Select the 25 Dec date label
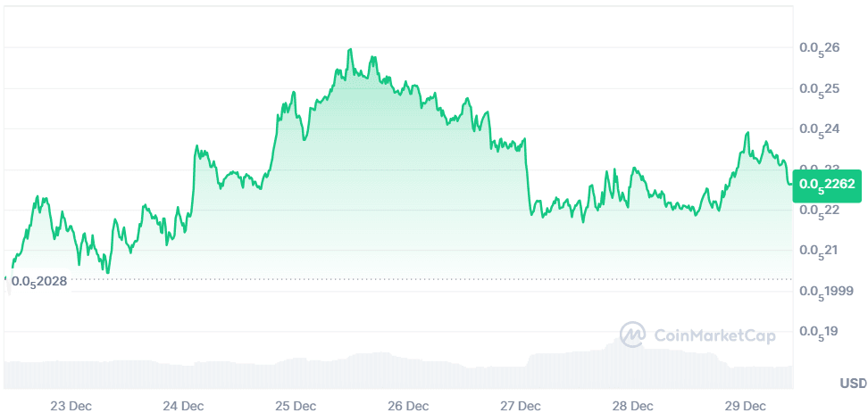Image resolution: width=868 pixels, height=413 pixels. (x=296, y=405)
